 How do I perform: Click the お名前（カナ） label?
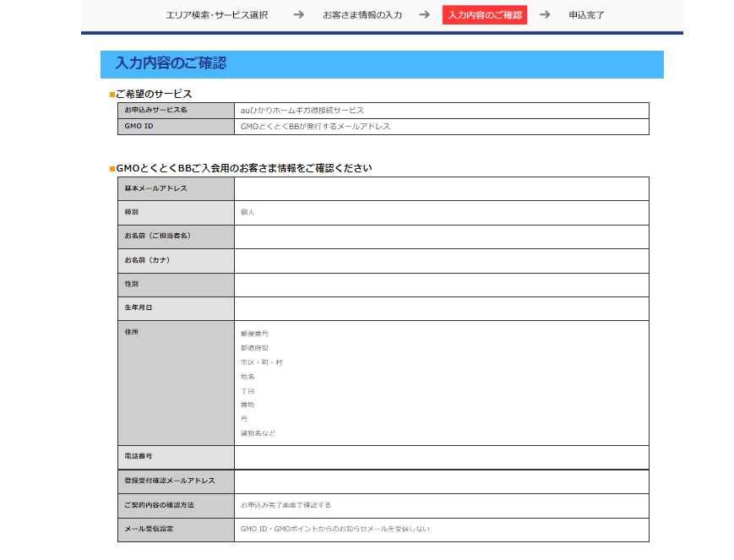147,260
